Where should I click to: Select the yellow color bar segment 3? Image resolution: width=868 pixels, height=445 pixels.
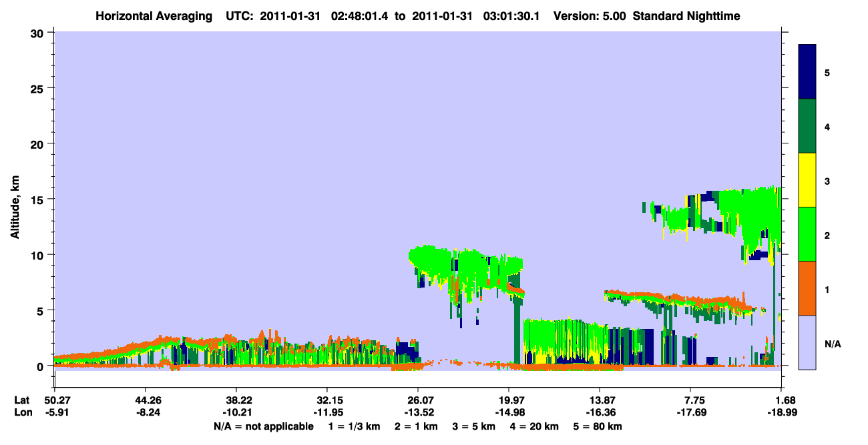807,180
